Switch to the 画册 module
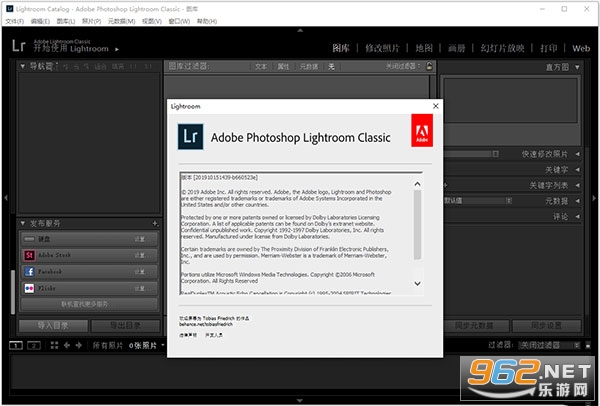The image size is (600, 406). click(x=457, y=48)
